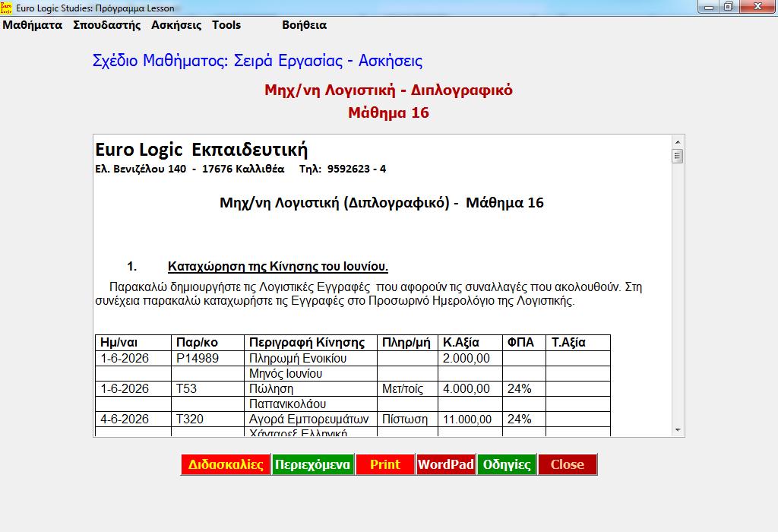Open the Σπουδαστής menu

click(107, 25)
